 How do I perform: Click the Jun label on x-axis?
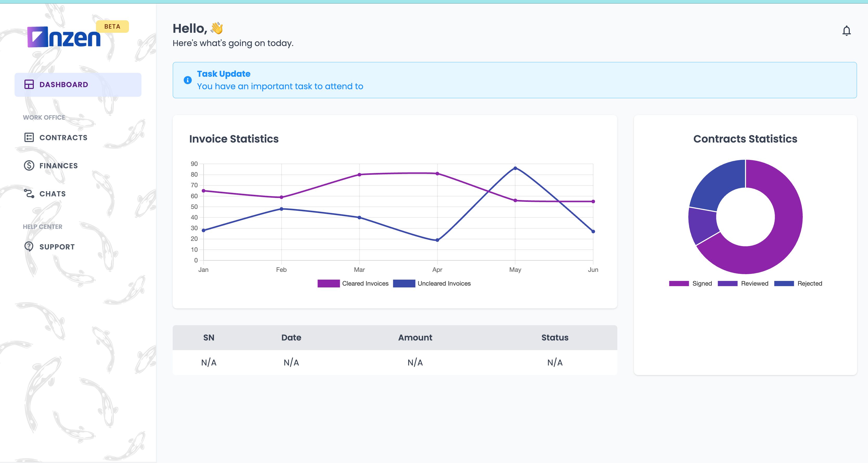pyautogui.click(x=593, y=269)
